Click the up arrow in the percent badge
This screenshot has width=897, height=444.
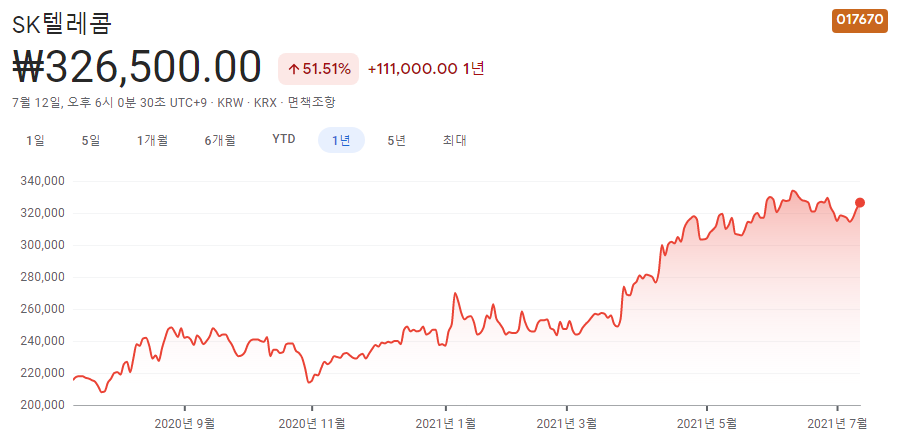294,70
